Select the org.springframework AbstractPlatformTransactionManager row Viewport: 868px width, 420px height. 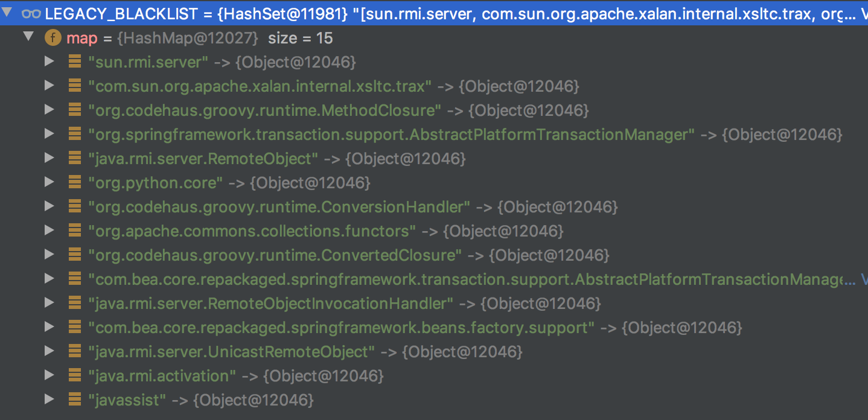coord(434,134)
